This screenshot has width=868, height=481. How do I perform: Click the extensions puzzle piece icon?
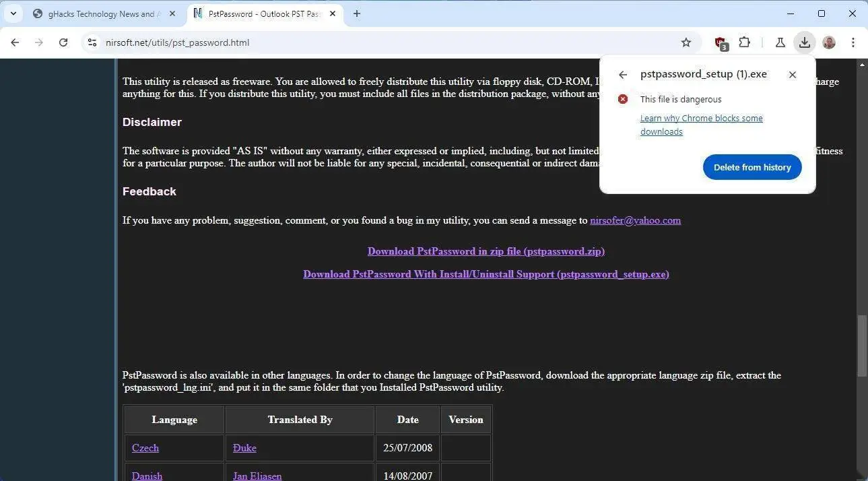coord(745,42)
